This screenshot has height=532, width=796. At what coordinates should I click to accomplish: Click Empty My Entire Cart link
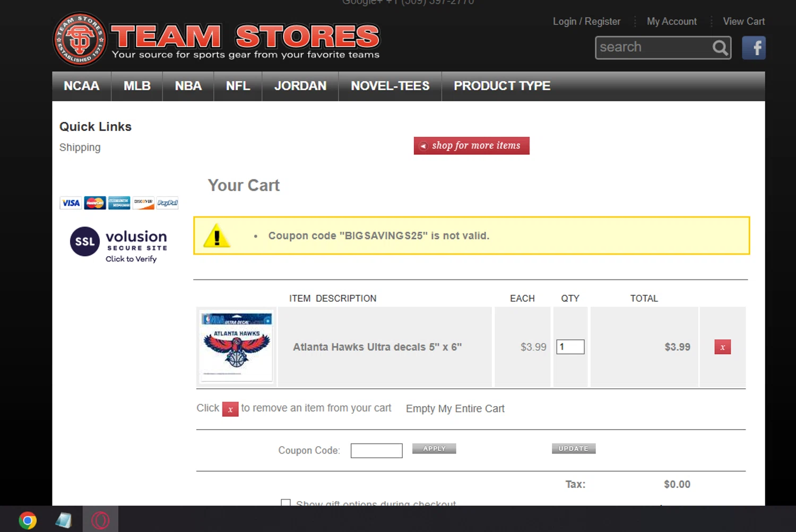(455, 409)
